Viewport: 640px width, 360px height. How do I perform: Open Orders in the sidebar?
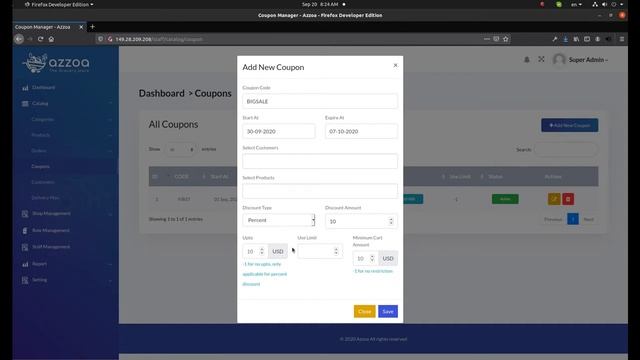tap(39, 151)
